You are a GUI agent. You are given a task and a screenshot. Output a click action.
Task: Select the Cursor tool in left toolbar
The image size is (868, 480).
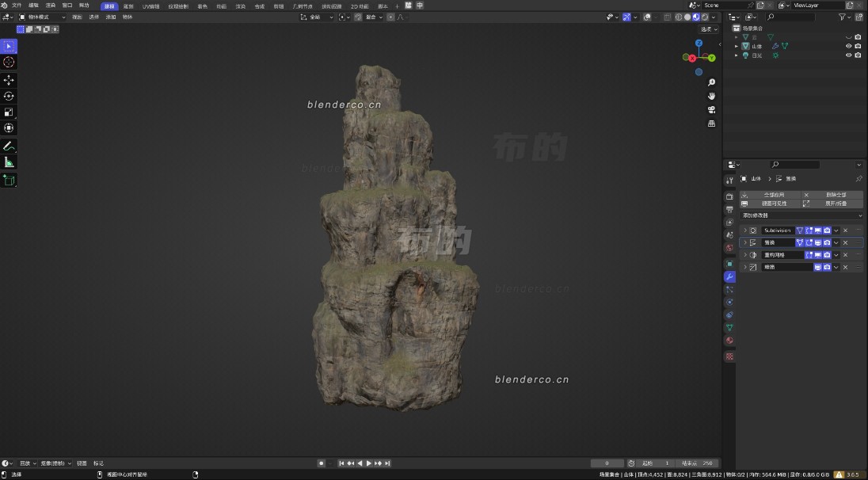tap(8, 62)
